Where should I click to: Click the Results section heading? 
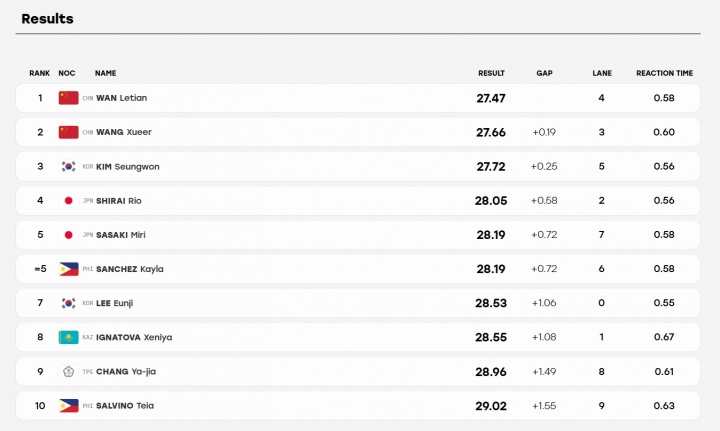pos(47,19)
